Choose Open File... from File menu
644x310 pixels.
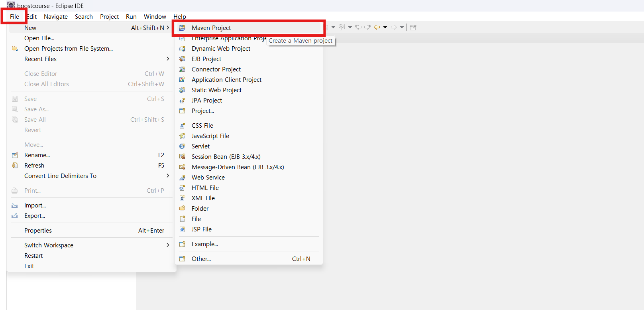[x=91, y=38]
